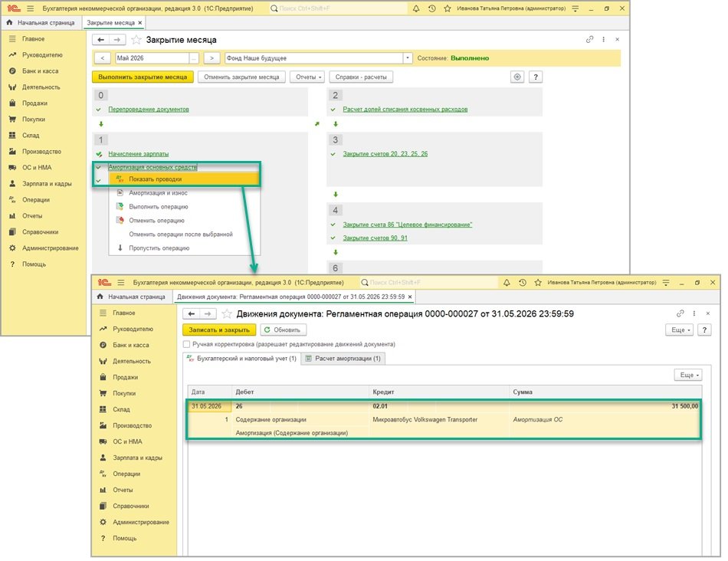Open history clock icon in the back window
The image size is (728, 561).
[431, 8]
